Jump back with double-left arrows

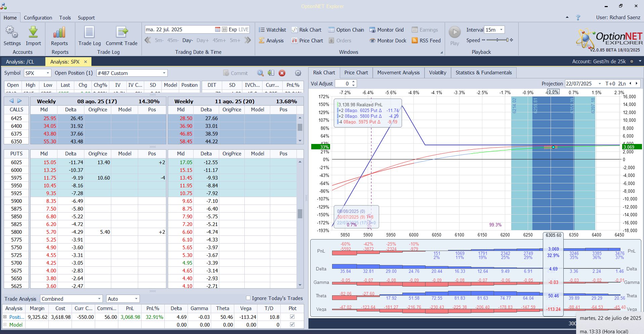[148, 40]
